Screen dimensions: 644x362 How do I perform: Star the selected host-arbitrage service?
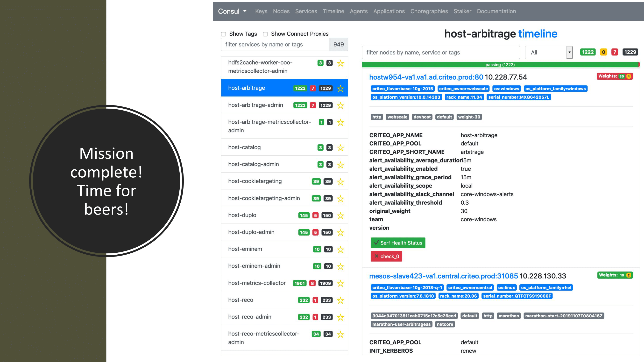[340, 88]
